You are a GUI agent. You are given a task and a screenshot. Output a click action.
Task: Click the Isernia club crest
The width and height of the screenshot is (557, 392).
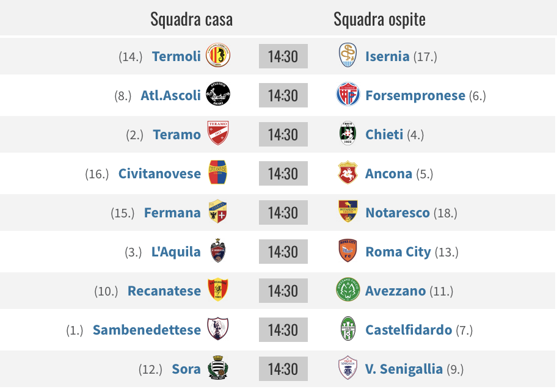pos(348,55)
